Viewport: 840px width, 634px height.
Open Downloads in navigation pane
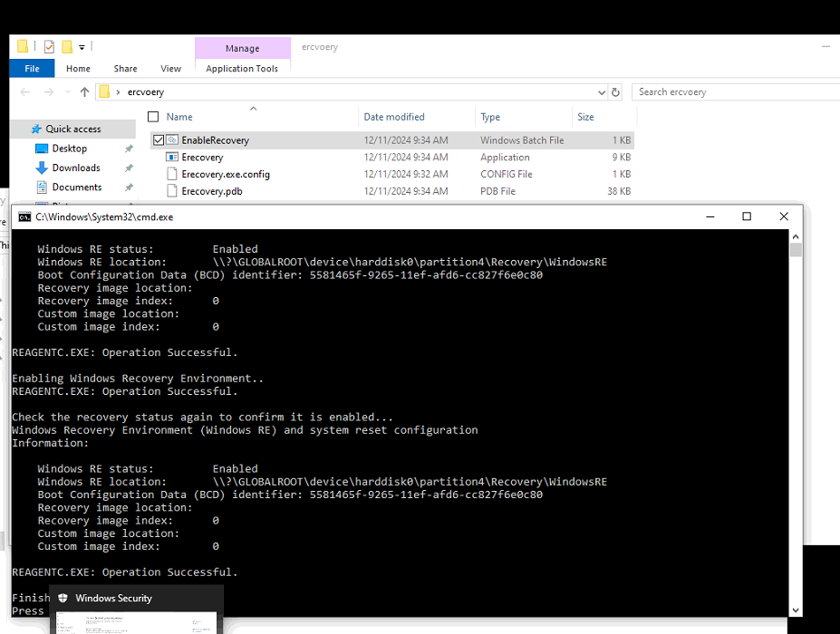click(x=76, y=168)
